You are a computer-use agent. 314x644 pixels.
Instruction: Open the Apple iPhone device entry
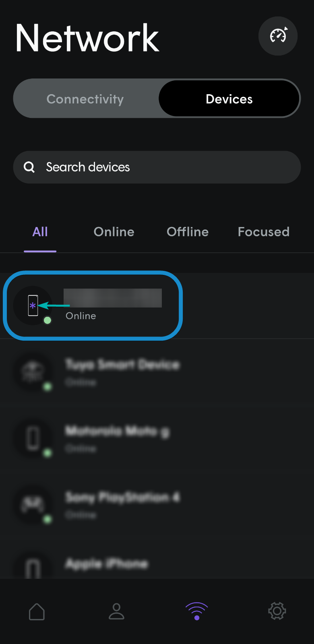157,563
